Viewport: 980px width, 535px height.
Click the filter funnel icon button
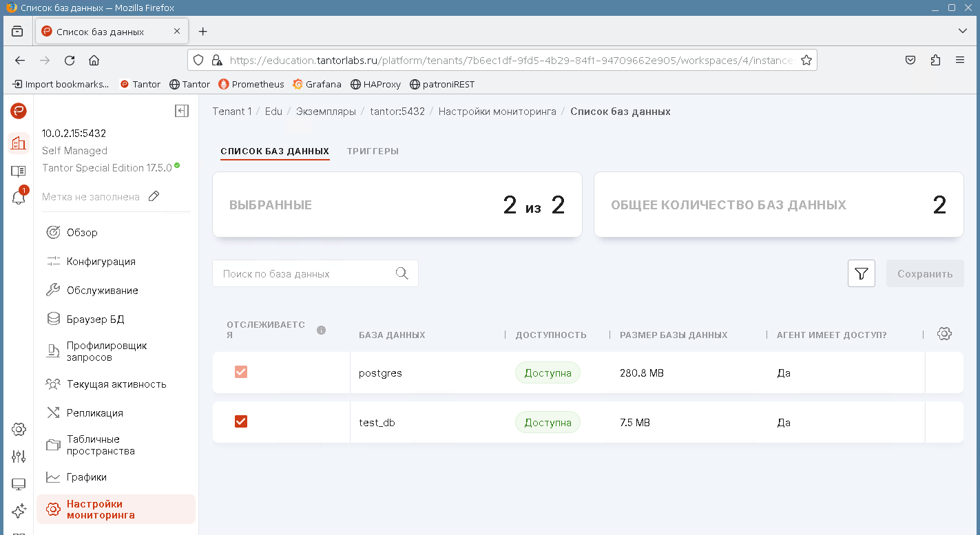point(861,273)
